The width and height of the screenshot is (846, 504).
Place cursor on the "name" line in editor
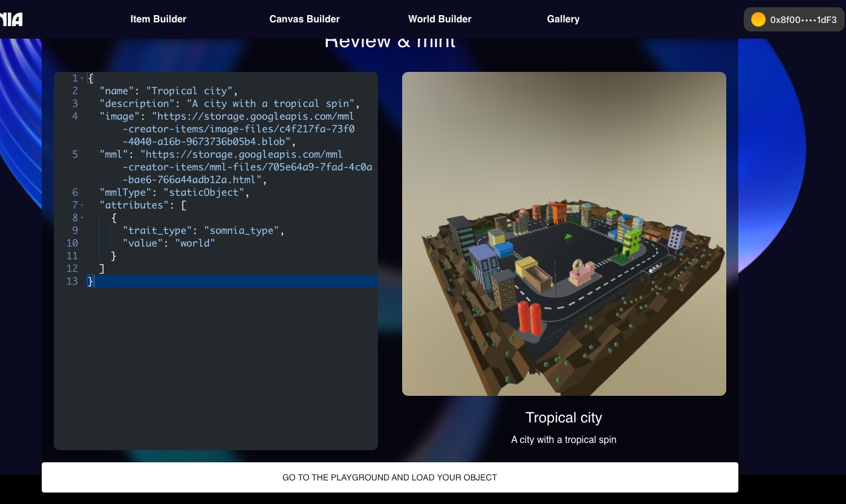tap(169, 91)
